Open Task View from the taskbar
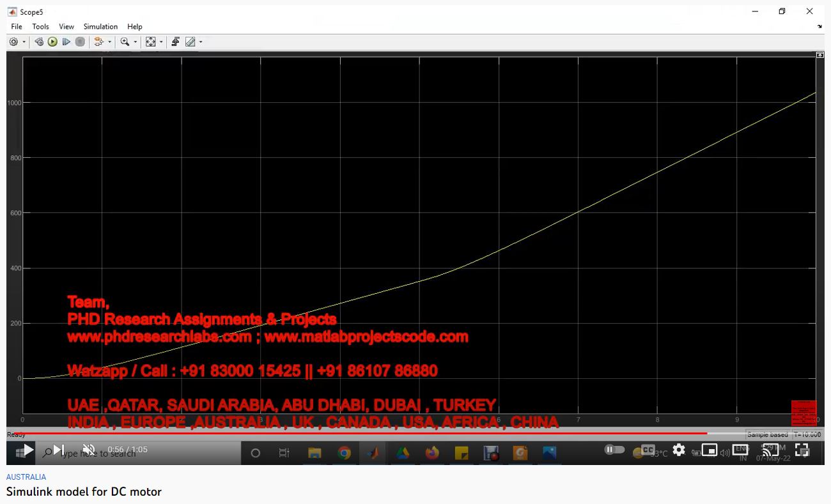Viewport: 831px width, 504px height. pyautogui.click(x=284, y=454)
